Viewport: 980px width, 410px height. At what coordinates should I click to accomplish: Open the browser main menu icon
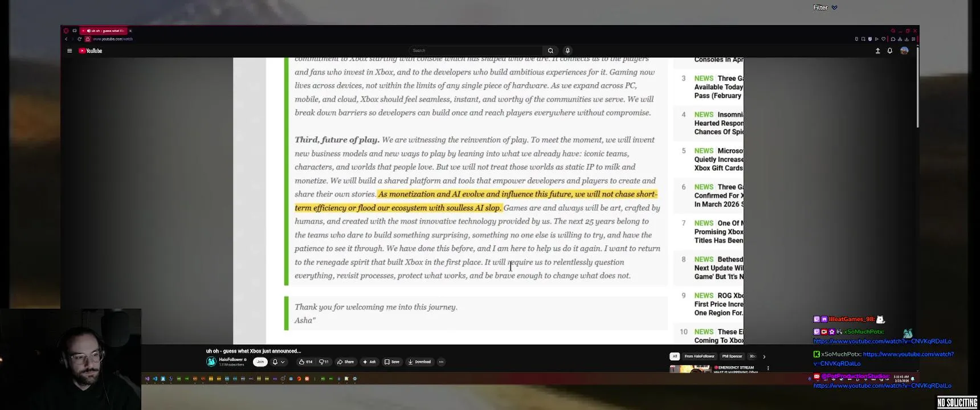(913, 39)
